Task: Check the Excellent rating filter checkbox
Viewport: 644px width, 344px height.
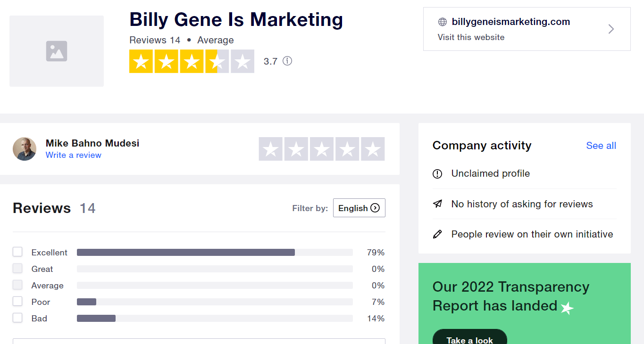Action: [17, 252]
